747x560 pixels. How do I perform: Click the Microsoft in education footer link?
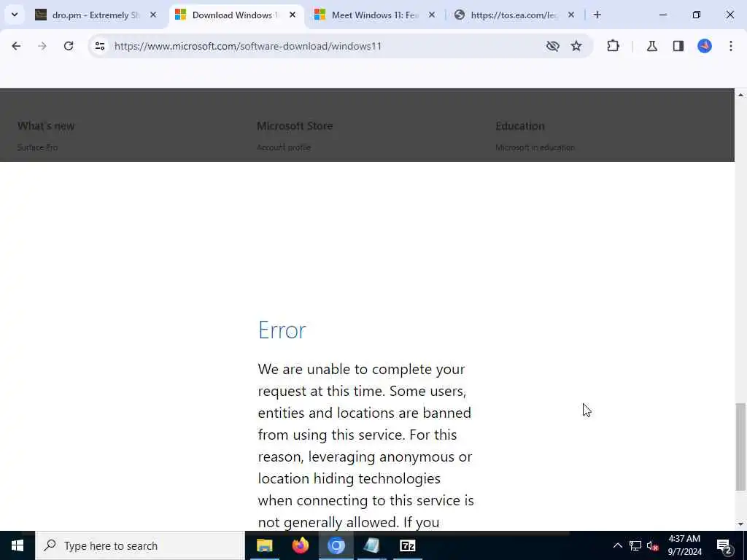point(535,147)
